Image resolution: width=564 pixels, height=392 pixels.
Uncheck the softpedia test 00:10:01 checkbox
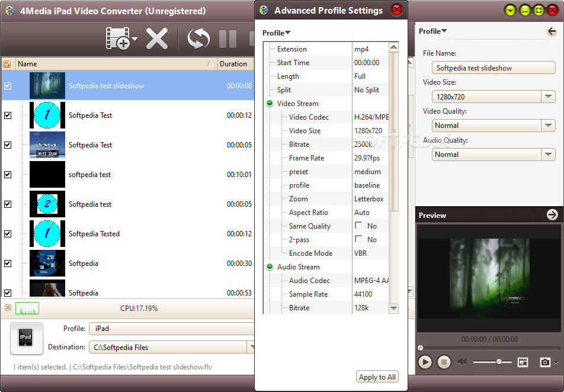(x=8, y=175)
